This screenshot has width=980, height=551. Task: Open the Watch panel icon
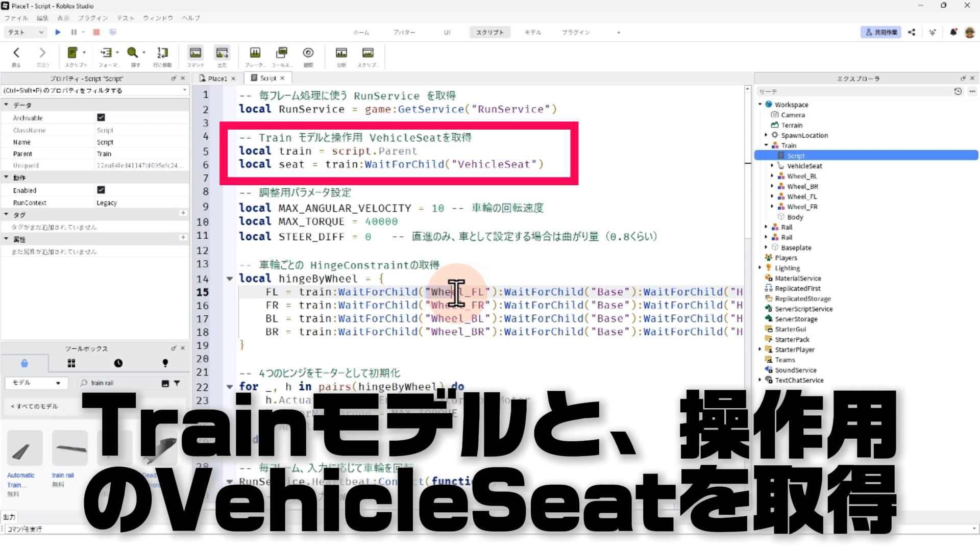[x=308, y=53]
